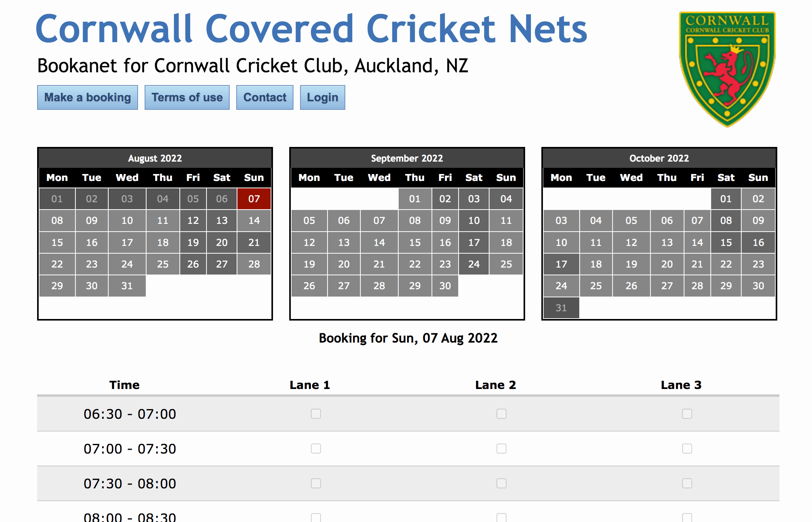Viewport: 812px width, 522px height.
Task: Check Lane 1 box for 06:30 - 07:00
Action: (x=316, y=414)
